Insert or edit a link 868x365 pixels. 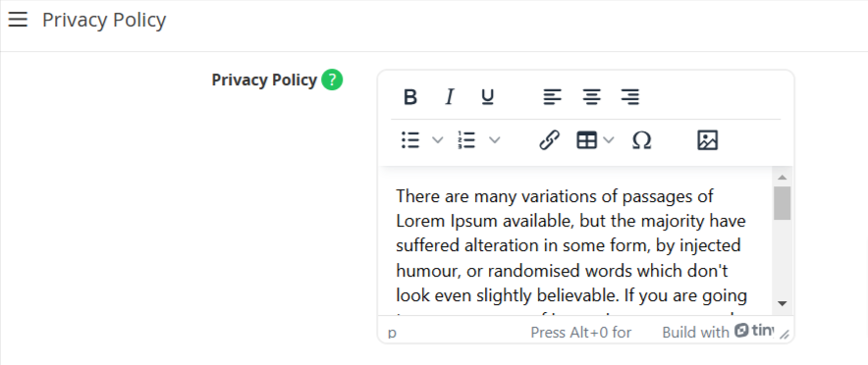[549, 140]
